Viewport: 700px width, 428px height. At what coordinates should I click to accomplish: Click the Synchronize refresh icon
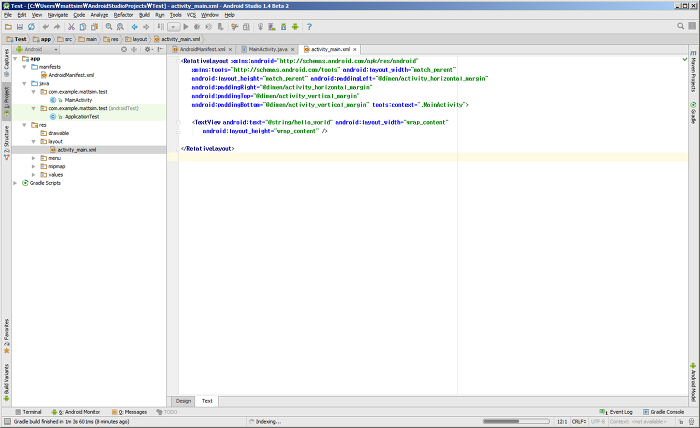tap(31, 27)
